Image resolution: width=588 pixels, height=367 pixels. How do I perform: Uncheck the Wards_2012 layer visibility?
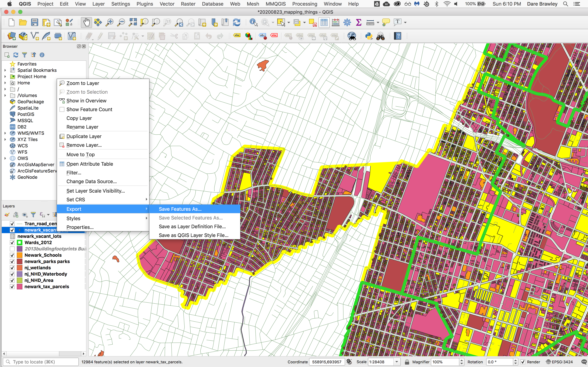12,243
